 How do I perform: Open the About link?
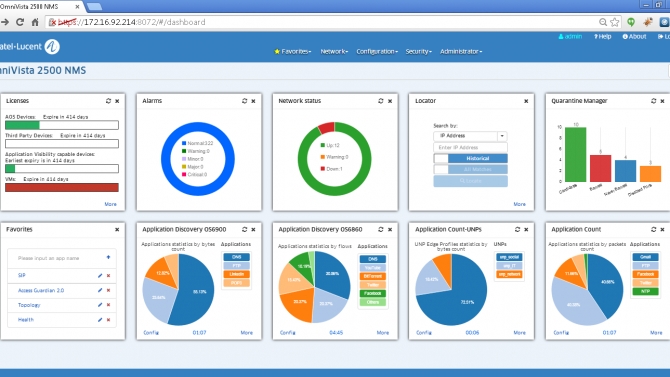pos(635,36)
